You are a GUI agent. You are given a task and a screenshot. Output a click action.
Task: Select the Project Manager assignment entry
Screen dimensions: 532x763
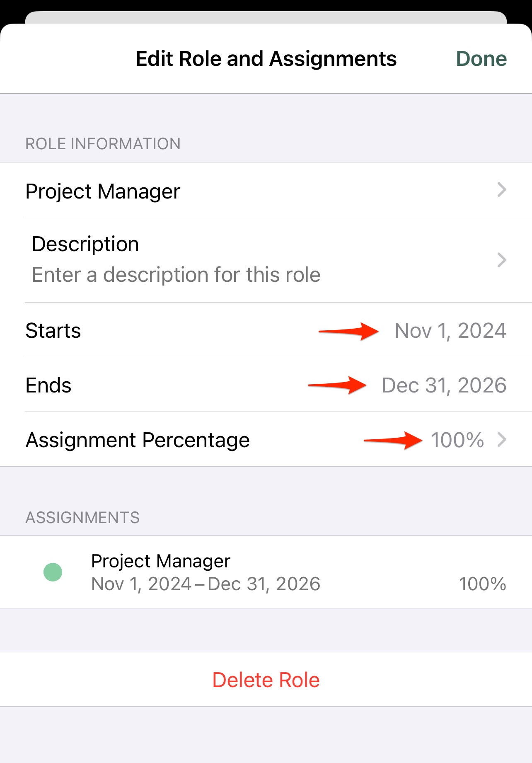pyautogui.click(x=266, y=572)
